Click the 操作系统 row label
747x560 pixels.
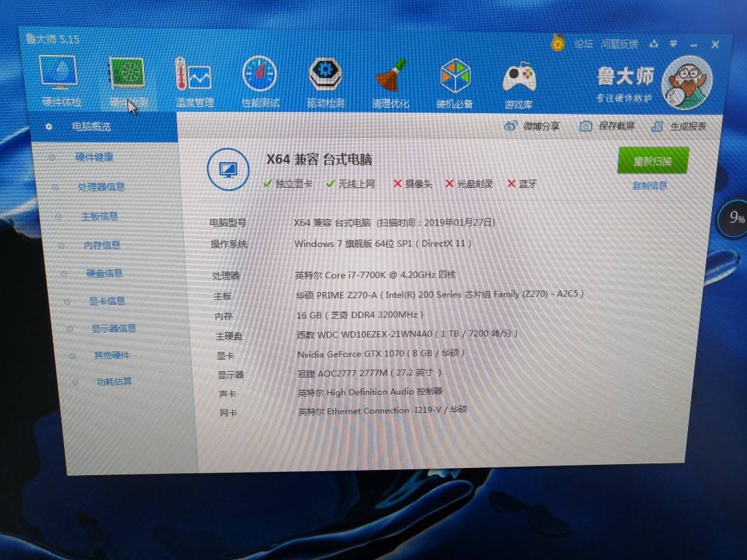click(229, 244)
